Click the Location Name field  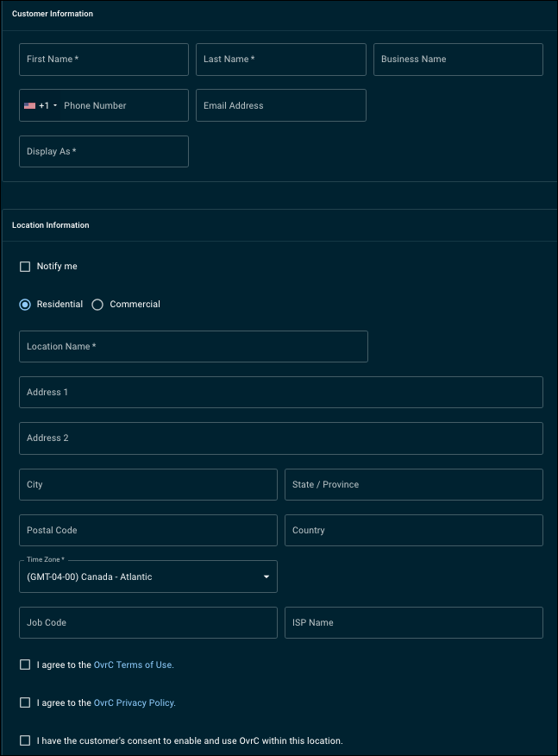point(193,346)
